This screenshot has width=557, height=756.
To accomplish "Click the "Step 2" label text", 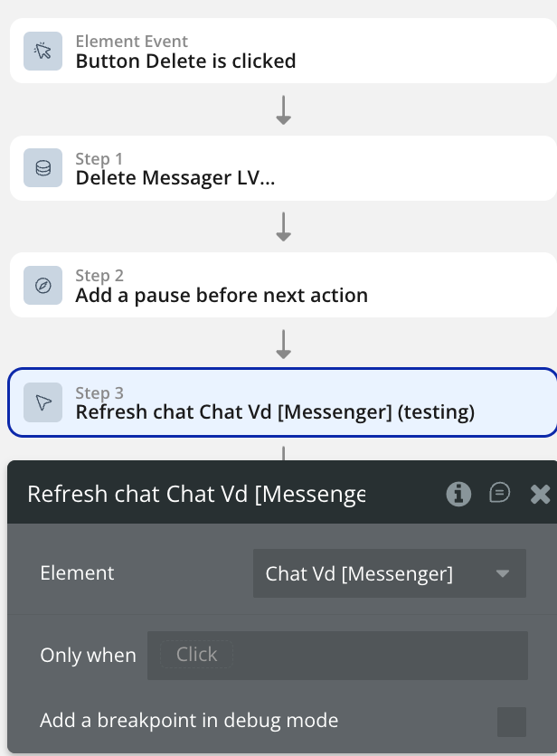I will pyautogui.click(x=99, y=276).
